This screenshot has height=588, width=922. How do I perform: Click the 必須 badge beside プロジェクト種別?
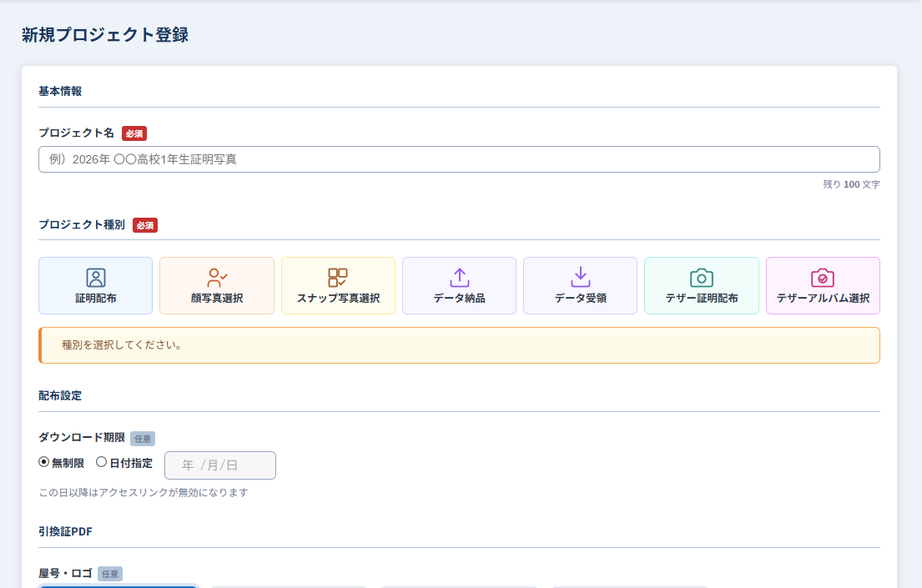tap(145, 225)
